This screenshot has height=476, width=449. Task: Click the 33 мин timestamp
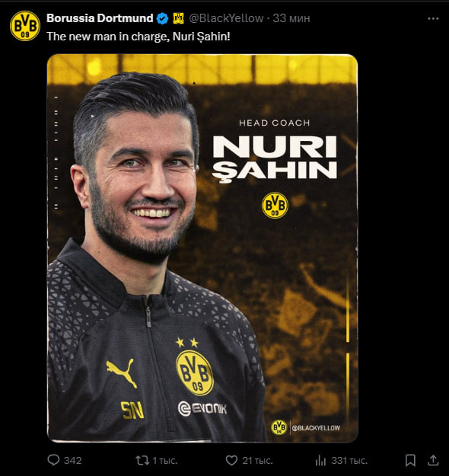291,18
